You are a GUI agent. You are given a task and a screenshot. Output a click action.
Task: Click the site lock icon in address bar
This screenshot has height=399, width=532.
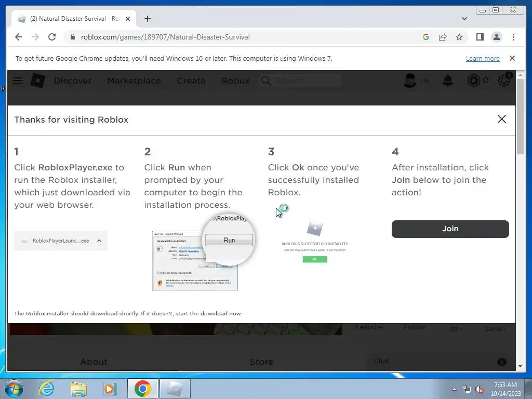tap(72, 37)
